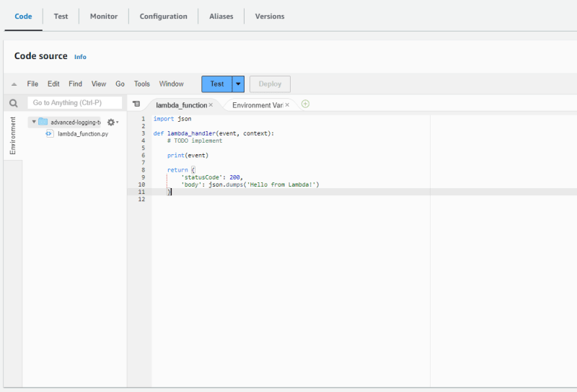Select the advanced-logging folder icon
This screenshot has width=577, height=392.
pyautogui.click(x=43, y=122)
